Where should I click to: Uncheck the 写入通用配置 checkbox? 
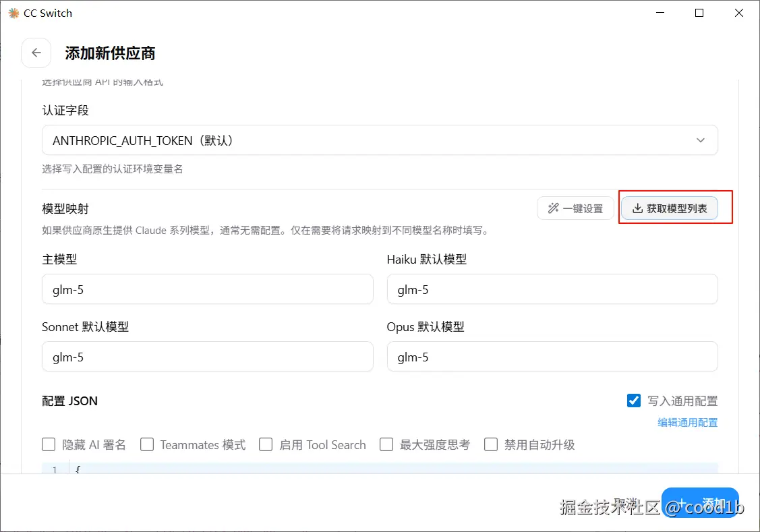coord(633,401)
